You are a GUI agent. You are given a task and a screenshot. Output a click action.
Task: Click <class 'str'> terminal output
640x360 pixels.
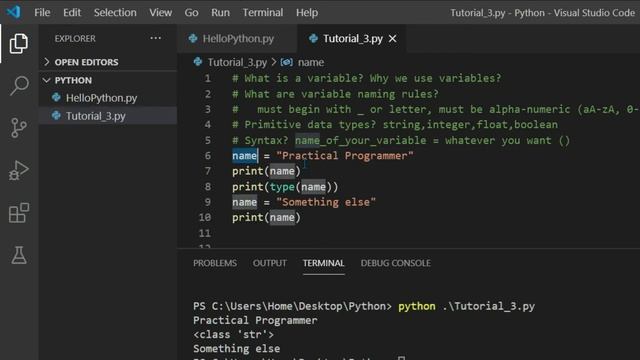233,335
